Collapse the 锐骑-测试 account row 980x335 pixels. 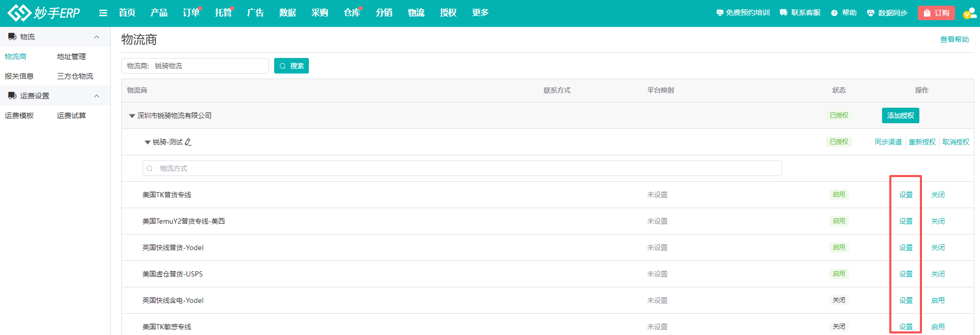click(x=148, y=142)
